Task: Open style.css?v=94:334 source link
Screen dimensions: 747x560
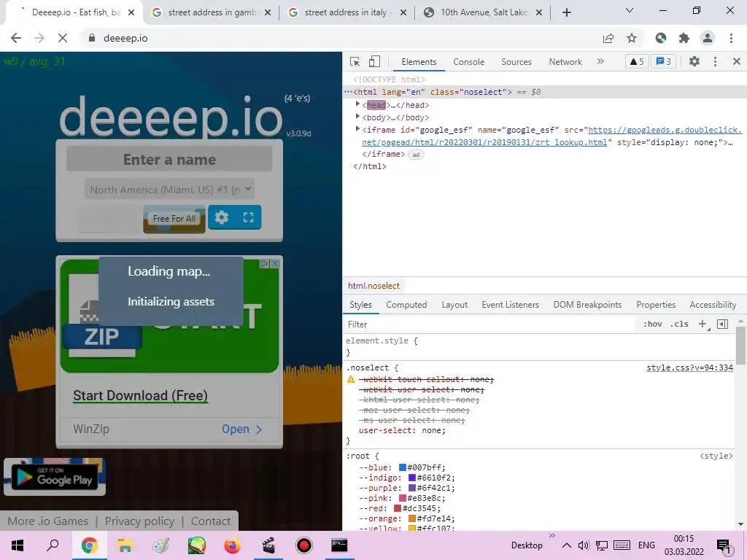Action: pyautogui.click(x=689, y=367)
